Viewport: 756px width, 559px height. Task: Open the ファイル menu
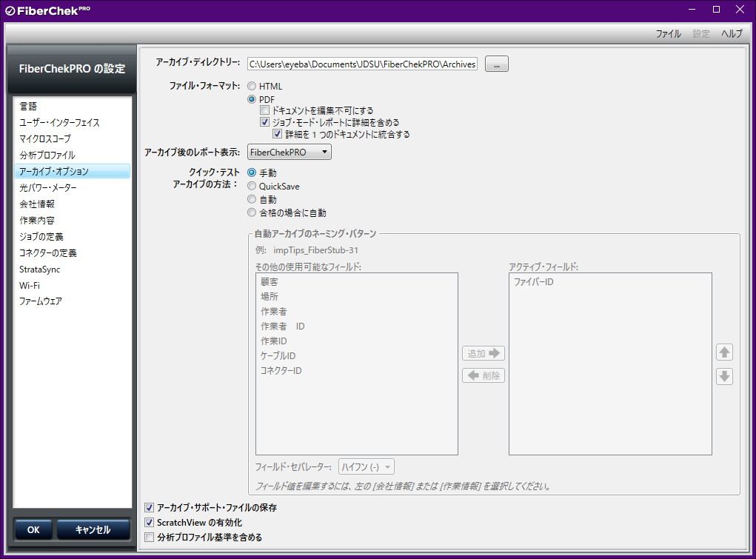[668, 34]
